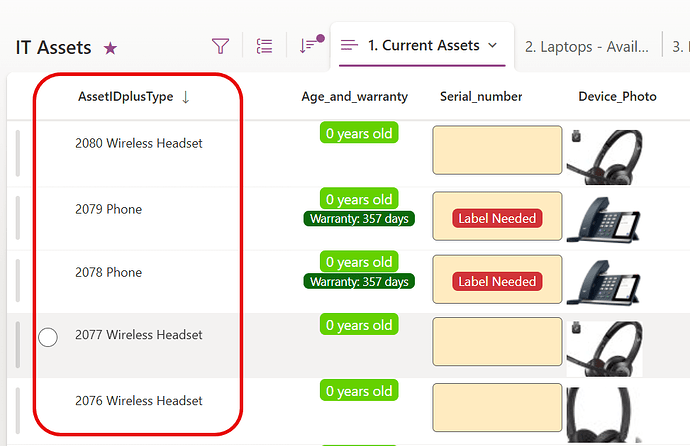
Task: Expand the Current Assets view dropdown chevron
Action: point(492,46)
